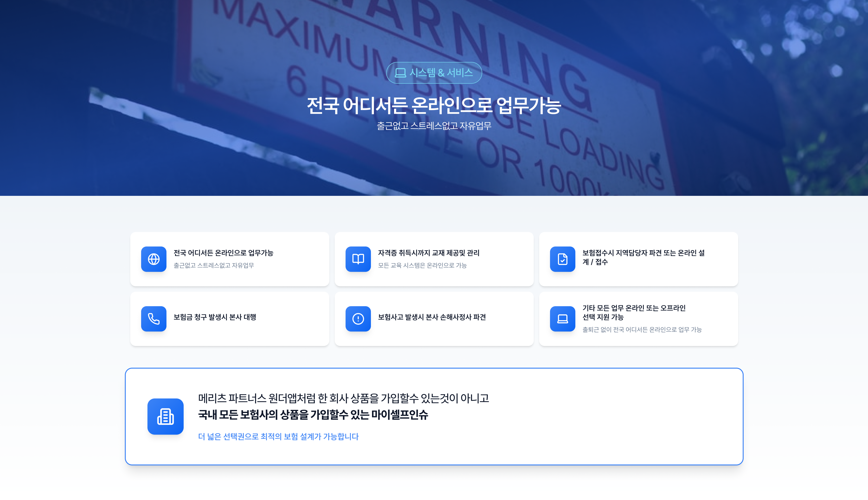Click the blue text 더 넓은 선택권으로 최적의 보험 설계
The image size is (868, 500).
tap(278, 436)
